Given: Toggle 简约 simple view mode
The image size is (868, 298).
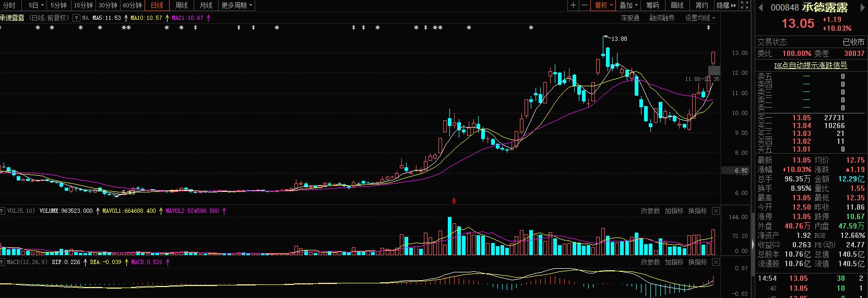Looking at the screenshot, I should point(701,5).
